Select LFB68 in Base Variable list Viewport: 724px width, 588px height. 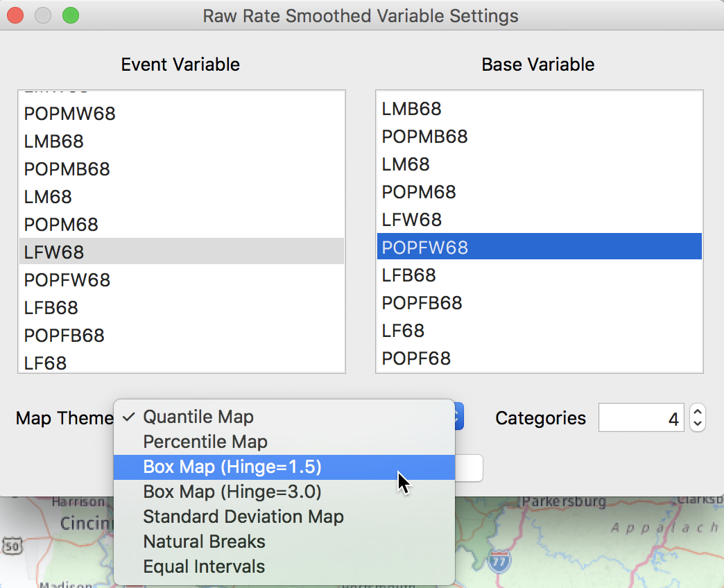pyautogui.click(x=540, y=275)
